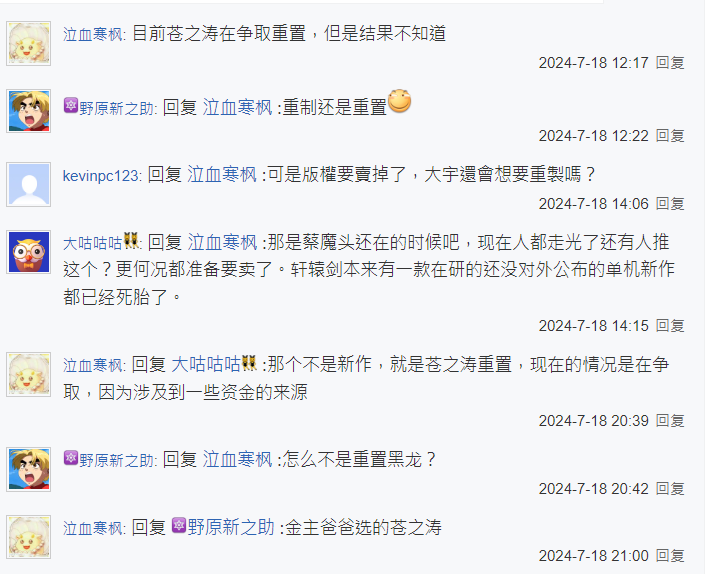Reply to the 12:22 comment

tap(670, 136)
